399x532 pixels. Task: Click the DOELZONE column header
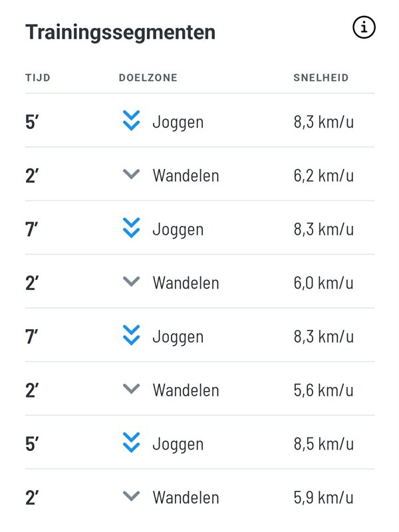click(148, 78)
